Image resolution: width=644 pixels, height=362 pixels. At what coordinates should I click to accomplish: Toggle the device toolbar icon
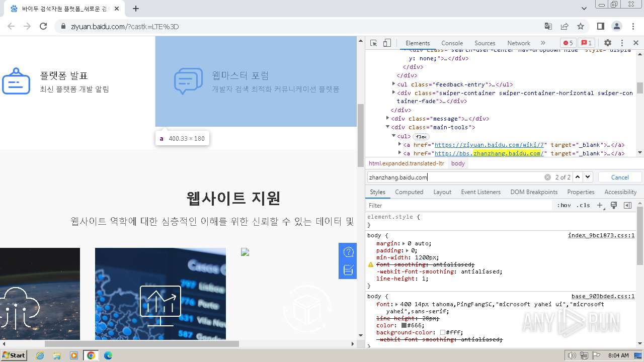tap(387, 43)
